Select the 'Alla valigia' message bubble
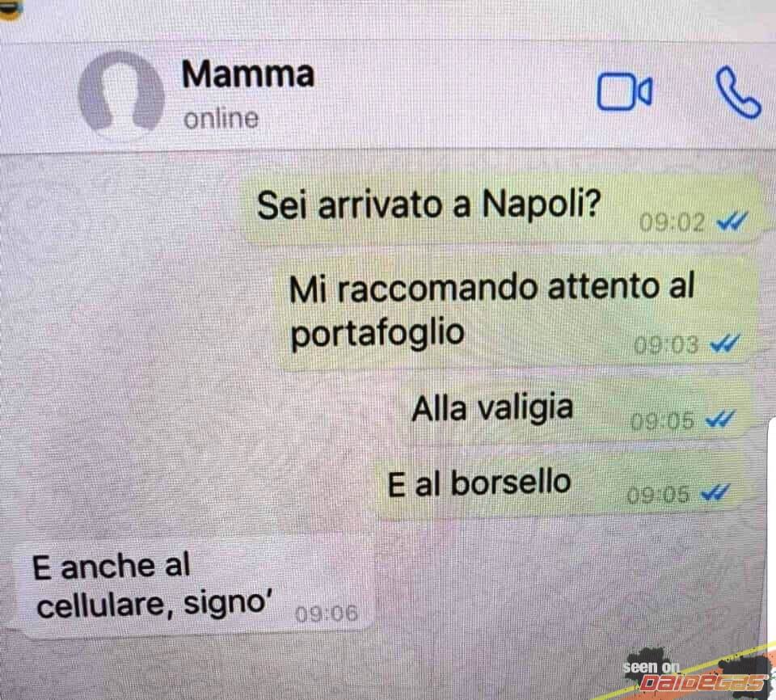The height and width of the screenshot is (700, 776). 574,411
